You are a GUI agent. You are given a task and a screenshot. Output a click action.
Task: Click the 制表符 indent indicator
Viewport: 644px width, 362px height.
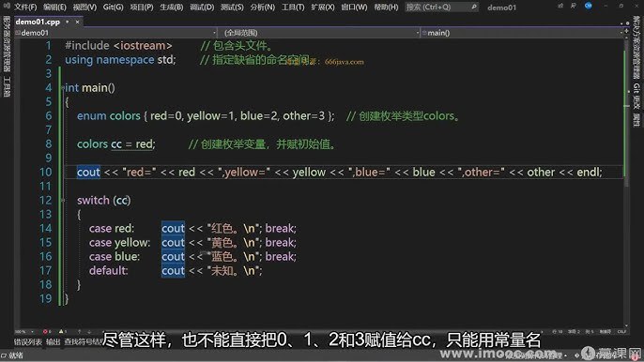605,331
